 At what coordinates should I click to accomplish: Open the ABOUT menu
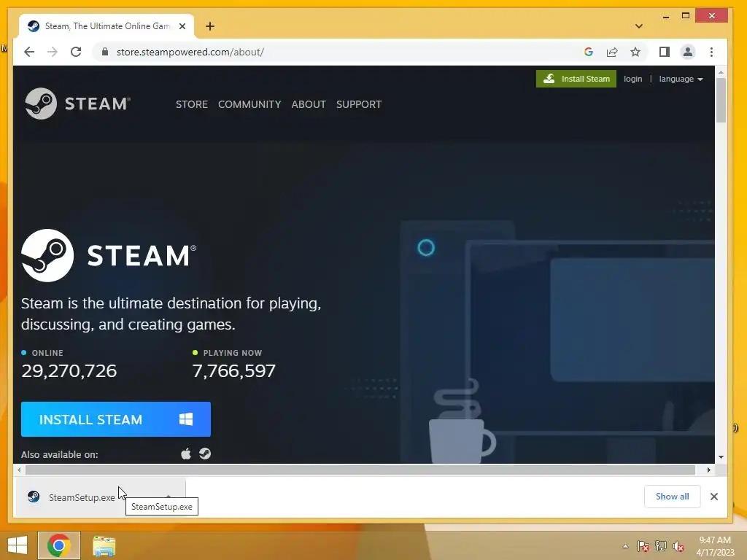pyautogui.click(x=309, y=104)
